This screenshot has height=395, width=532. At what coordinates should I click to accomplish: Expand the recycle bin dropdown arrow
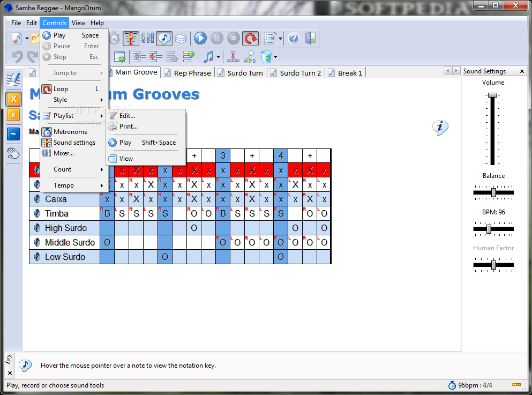point(275,57)
